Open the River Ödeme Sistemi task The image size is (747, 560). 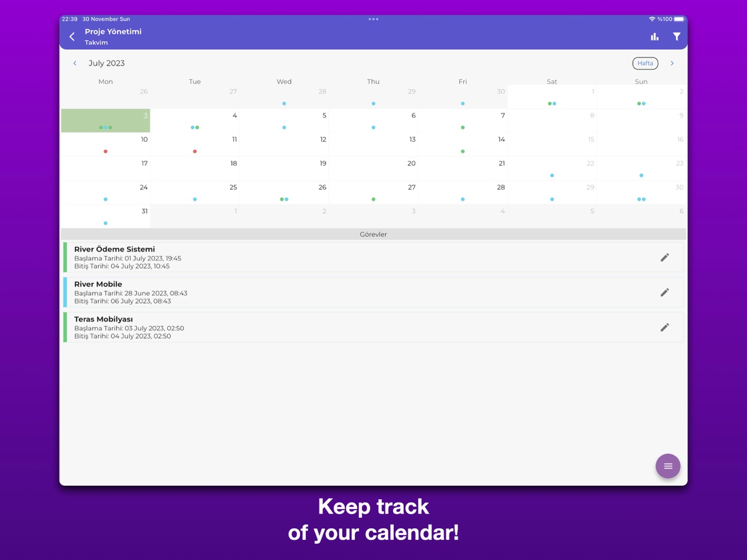coord(373,257)
